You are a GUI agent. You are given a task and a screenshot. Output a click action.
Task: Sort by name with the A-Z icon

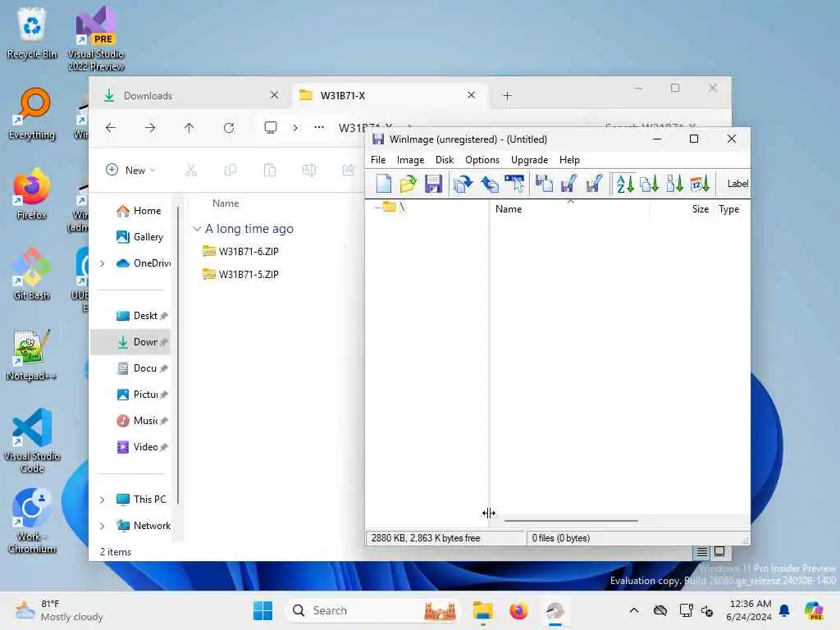[x=624, y=184]
